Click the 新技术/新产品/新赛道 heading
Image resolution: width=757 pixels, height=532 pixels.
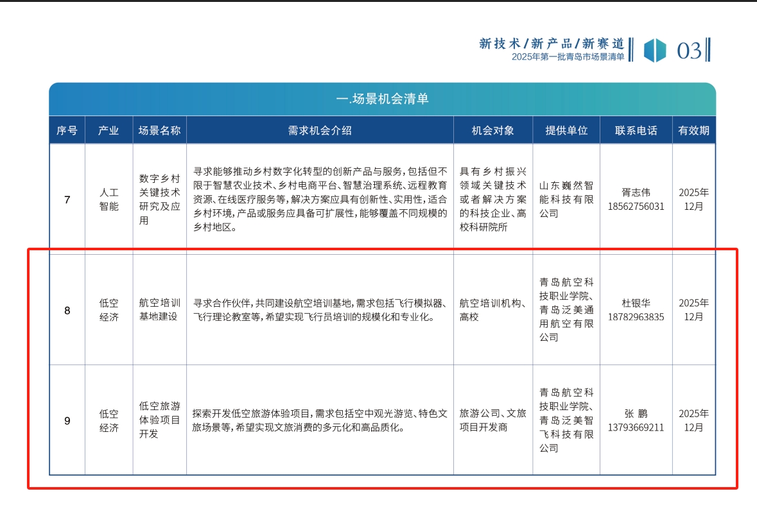coord(552,44)
